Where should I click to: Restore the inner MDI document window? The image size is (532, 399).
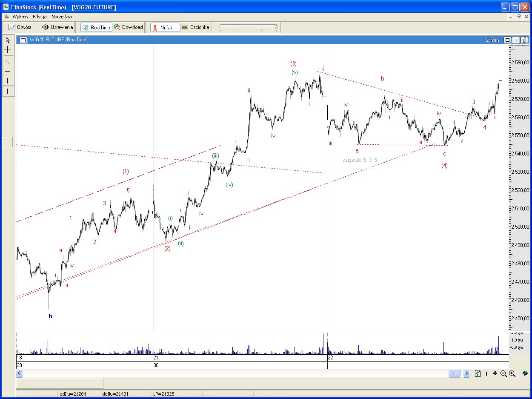[x=518, y=17]
